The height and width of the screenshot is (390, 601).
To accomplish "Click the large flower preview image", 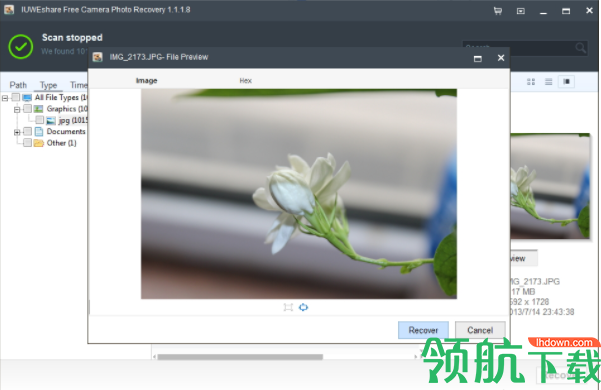I will 299,194.
